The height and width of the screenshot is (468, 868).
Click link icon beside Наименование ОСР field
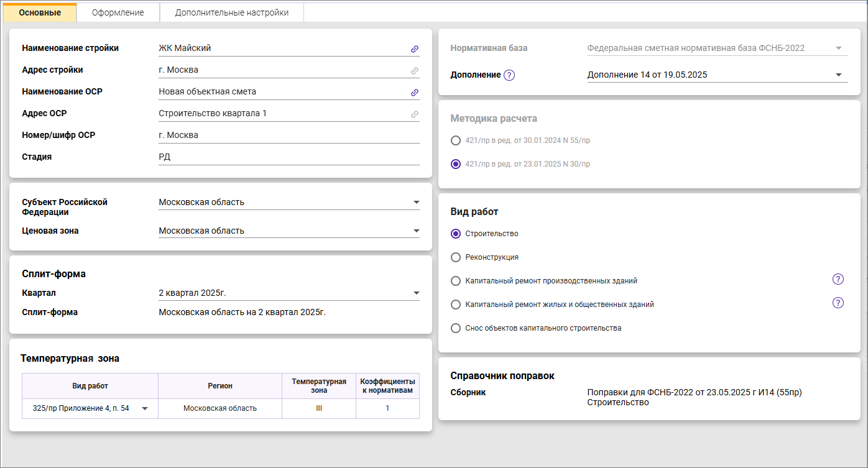(x=414, y=93)
